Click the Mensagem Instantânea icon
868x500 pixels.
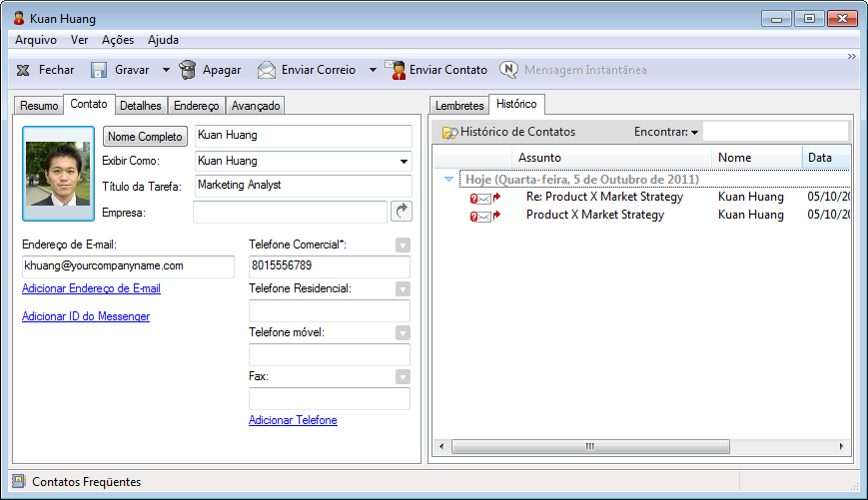tap(508, 70)
